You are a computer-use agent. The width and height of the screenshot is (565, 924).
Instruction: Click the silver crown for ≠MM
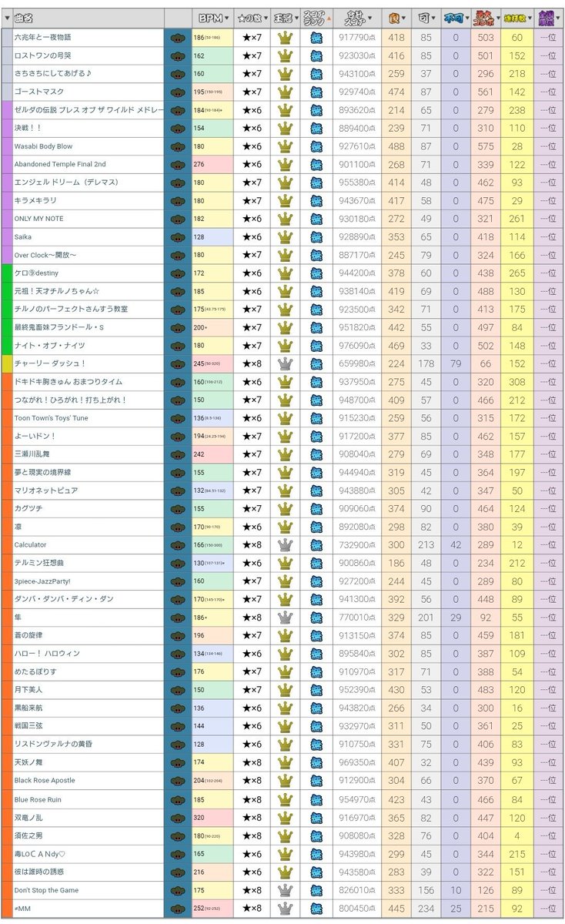pyautogui.click(x=285, y=908)
